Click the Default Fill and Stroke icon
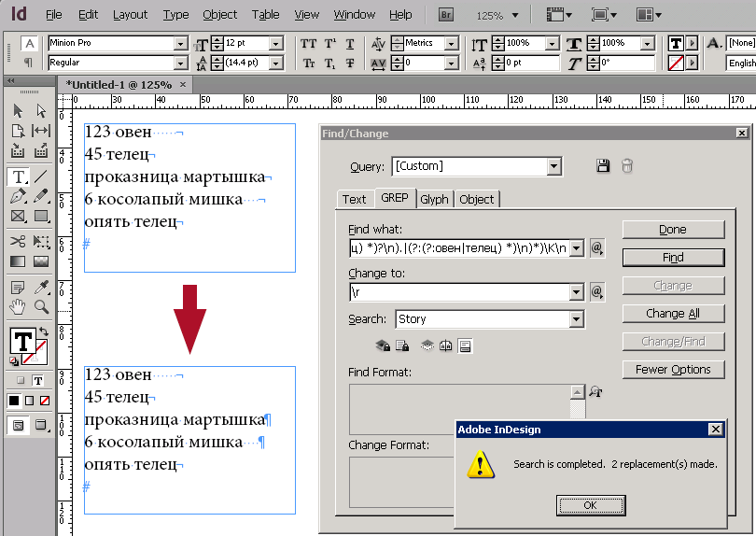 (x=14, y=360)
